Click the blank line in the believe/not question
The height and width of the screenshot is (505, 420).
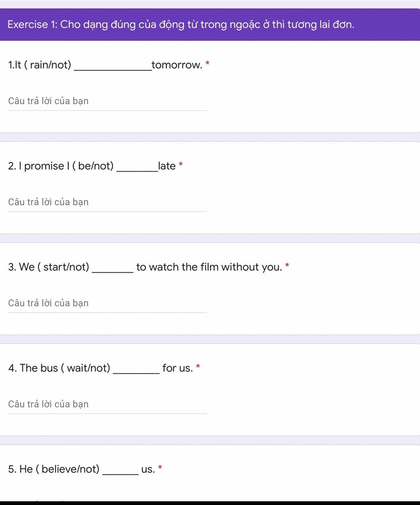click(x=122, y=474)
